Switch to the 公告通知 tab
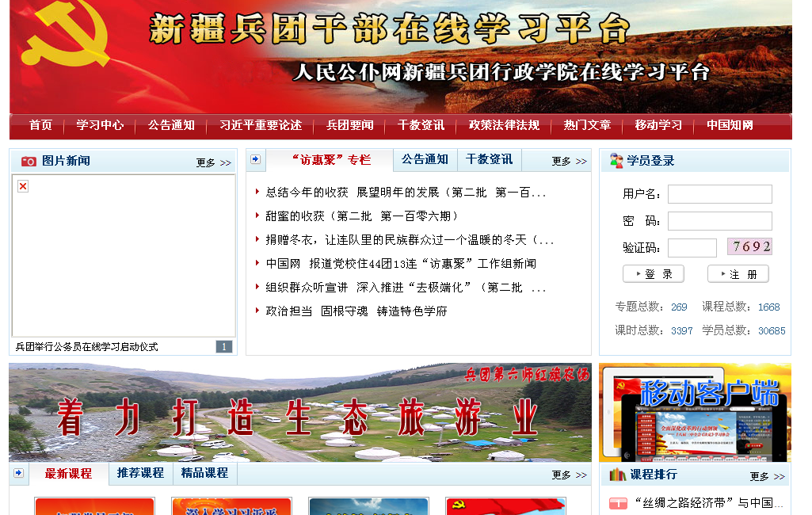This screenshot has width=812, height=515. [x=425, y=159]
